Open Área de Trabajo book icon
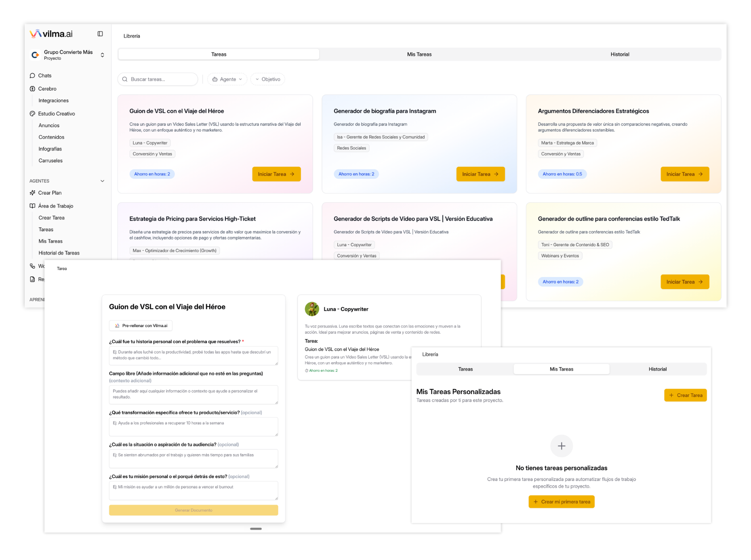The width and height of the screenshot is (751, 560). 32,206
